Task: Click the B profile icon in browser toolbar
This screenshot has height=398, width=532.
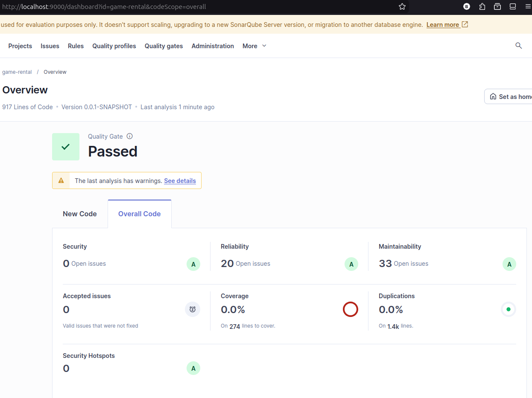Action: [467, 7]
